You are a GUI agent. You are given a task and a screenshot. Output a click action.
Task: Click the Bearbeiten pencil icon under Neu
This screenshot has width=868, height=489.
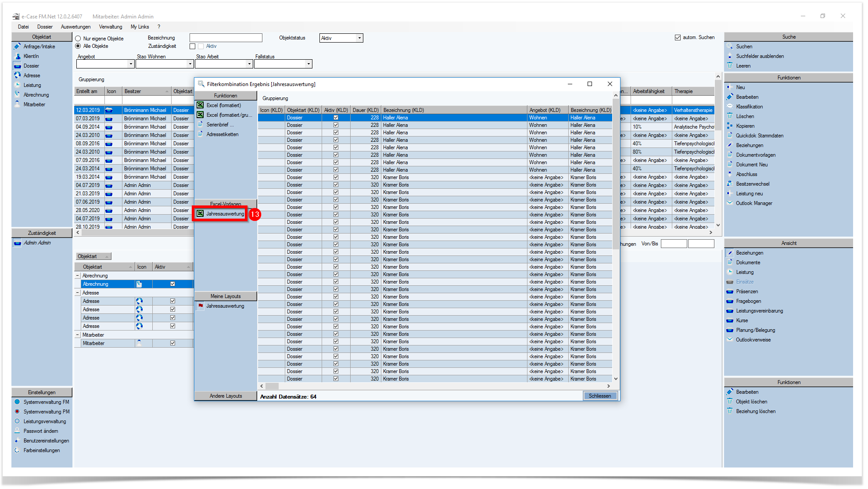click(x=730, y=97)
